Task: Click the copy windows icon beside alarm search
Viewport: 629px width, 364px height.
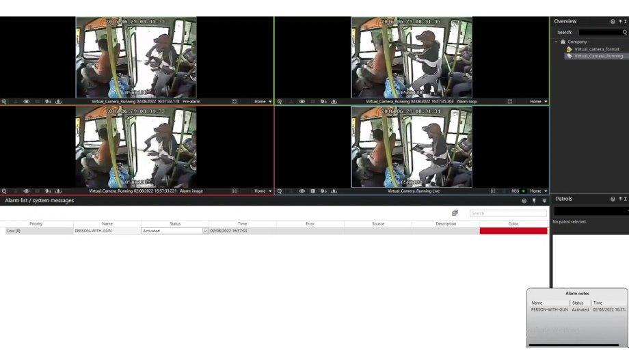Action: click(x=455, y=213)
